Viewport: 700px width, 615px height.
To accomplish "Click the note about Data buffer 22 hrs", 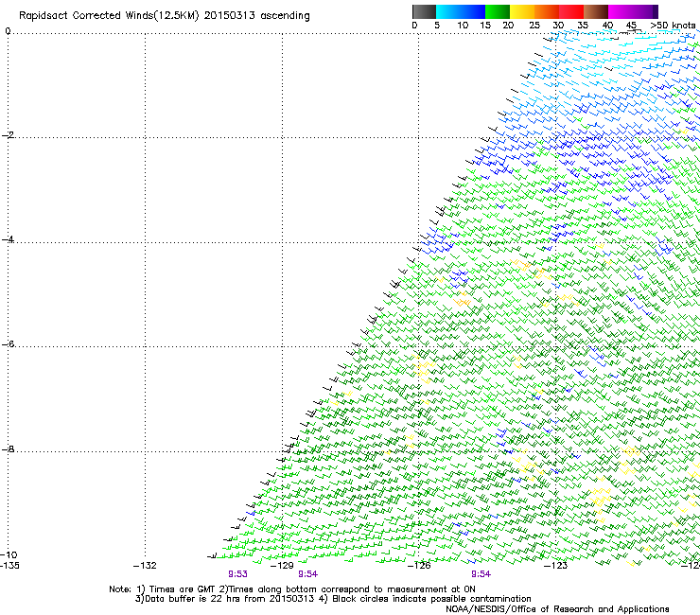I will point(333,599).
